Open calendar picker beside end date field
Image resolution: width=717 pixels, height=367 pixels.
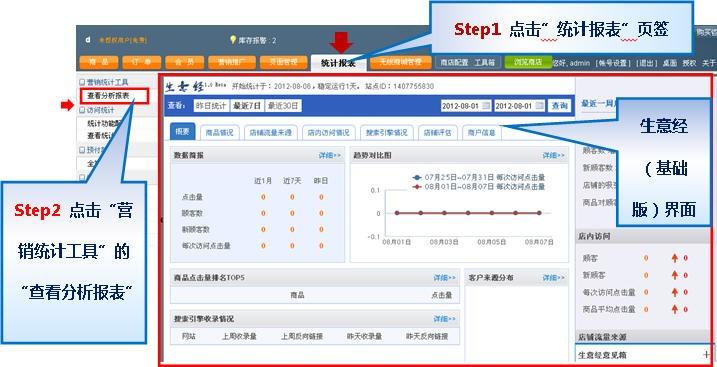tap(540, 106)
